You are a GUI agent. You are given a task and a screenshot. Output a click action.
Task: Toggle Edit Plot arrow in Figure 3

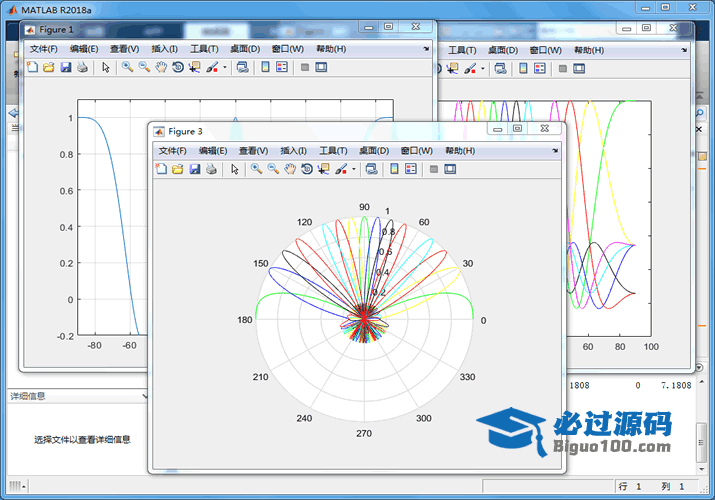(x=235, y=169)
